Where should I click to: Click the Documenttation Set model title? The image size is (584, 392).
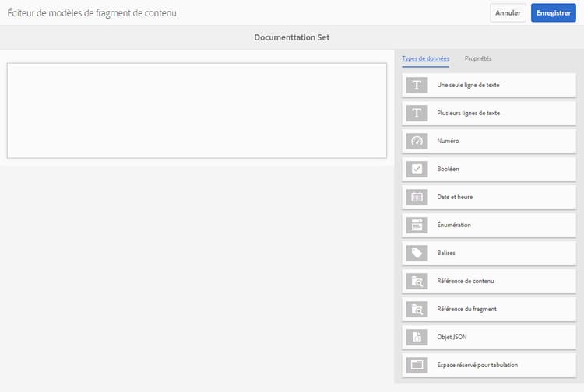tap(292, 37)
